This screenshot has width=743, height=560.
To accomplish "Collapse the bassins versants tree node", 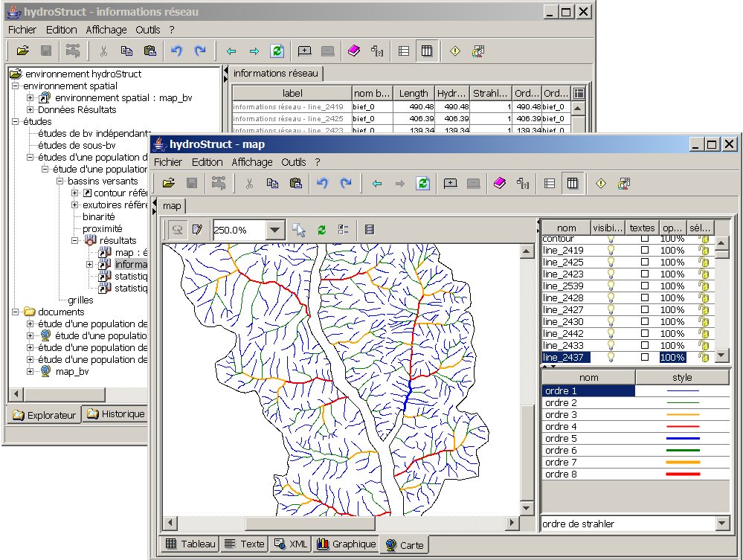I will (x=60, y=181).
